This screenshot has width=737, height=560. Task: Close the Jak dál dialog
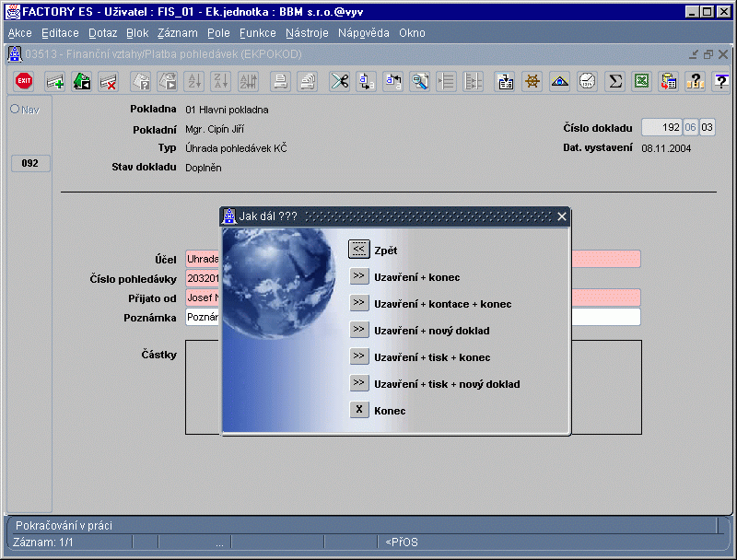(x=561, y=216)
